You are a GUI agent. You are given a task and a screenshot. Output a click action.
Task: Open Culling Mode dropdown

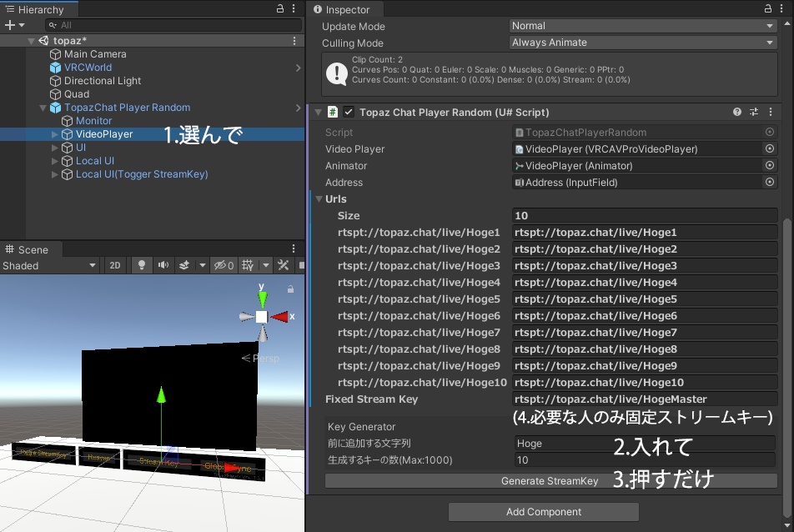coord(643,43)
